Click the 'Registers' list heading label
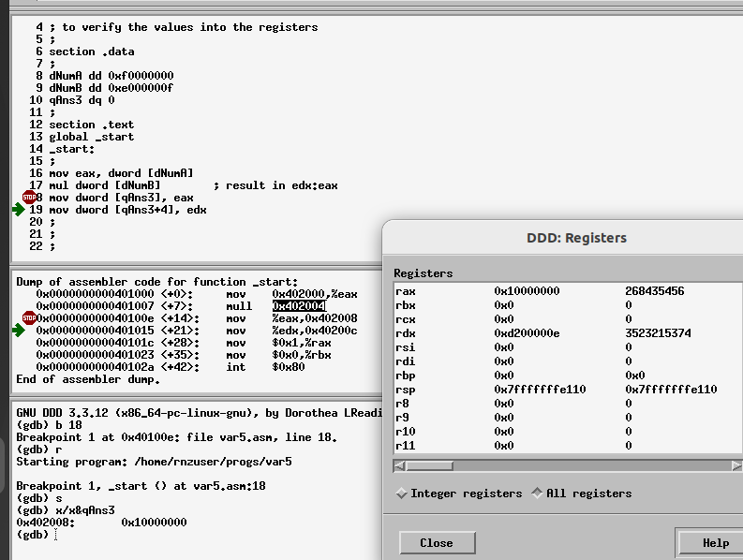Screen dimensions: 743x560 click(x=424, y=273)
